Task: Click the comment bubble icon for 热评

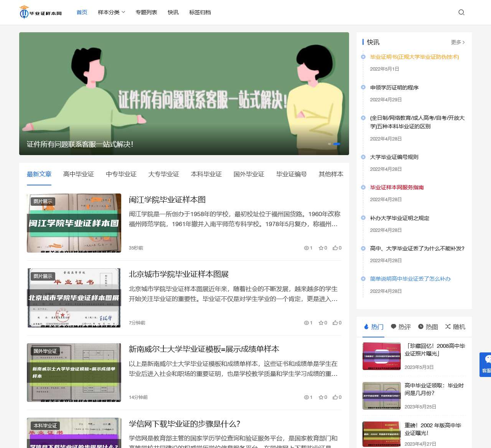Action: pos(394,327)
